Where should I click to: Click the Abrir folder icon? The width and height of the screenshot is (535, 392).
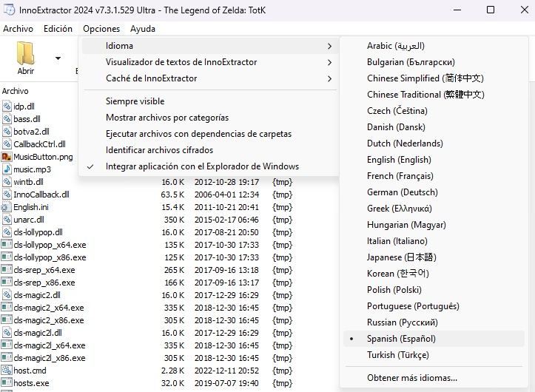[26, 53]
